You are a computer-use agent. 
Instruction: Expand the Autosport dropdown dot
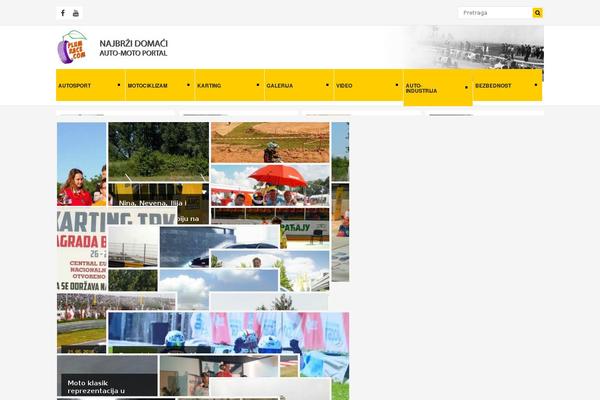[x=119, y=85]
